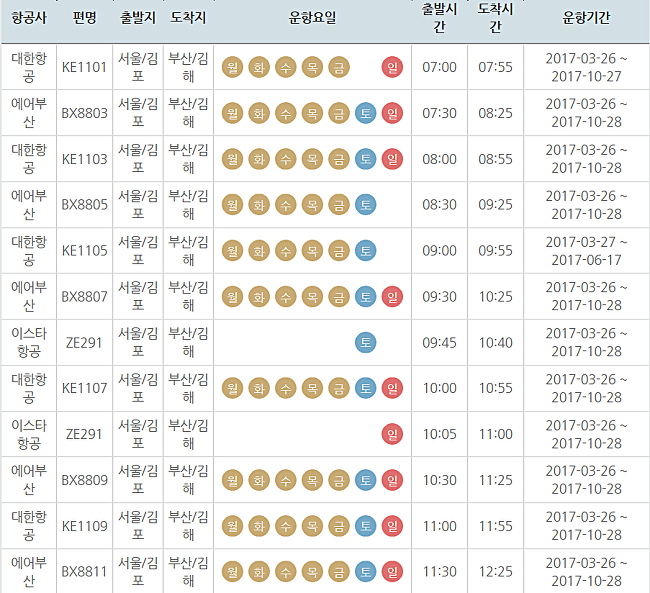
Task: Click the Thursday (목) icon in the BX8805 row
Action: 312,205
